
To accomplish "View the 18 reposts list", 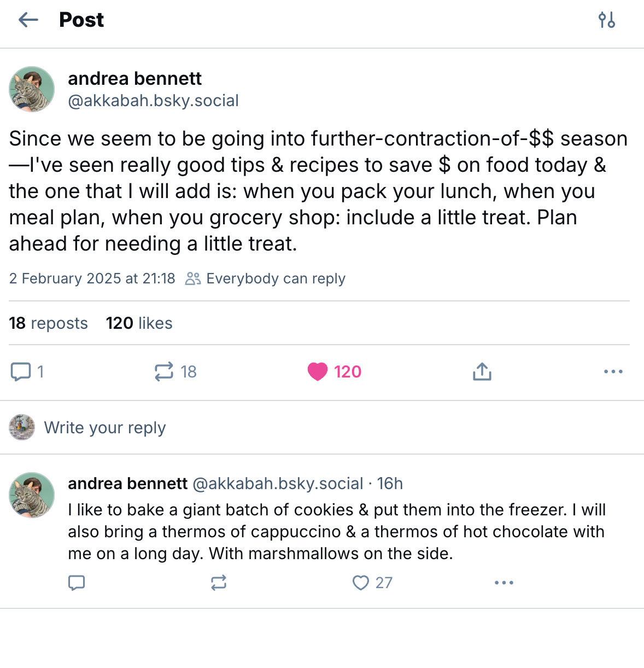I will point(48,323).
